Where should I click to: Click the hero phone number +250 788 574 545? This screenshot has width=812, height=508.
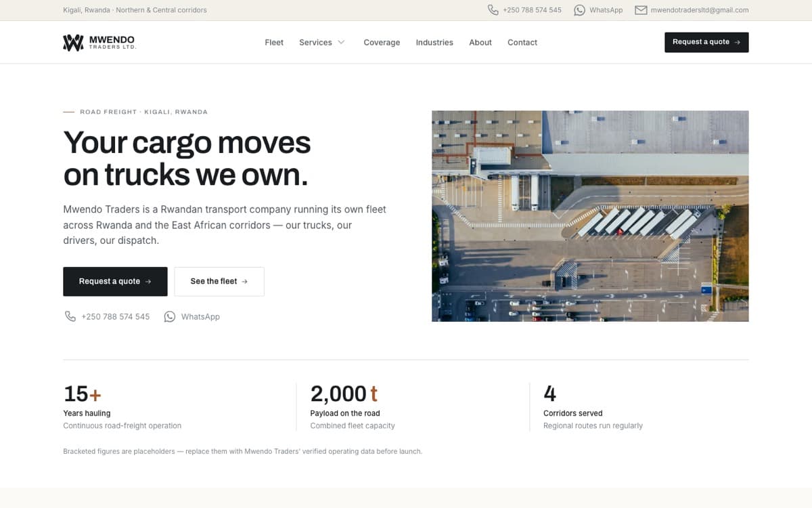[115, 316]
